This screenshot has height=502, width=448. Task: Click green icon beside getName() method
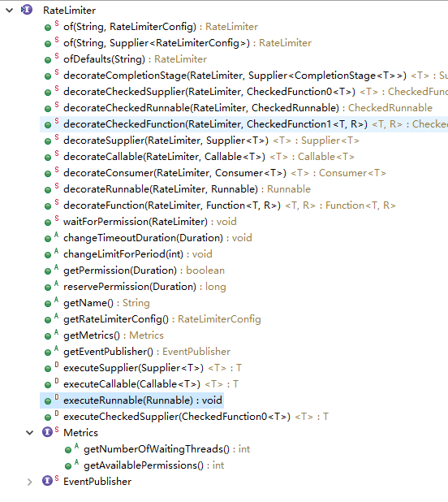point(48,304)
